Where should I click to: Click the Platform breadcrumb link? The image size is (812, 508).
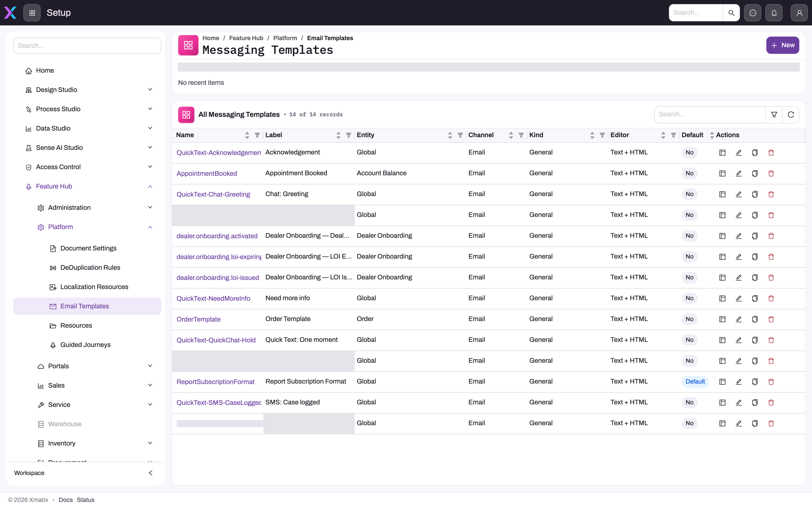[x=285, y=38]
